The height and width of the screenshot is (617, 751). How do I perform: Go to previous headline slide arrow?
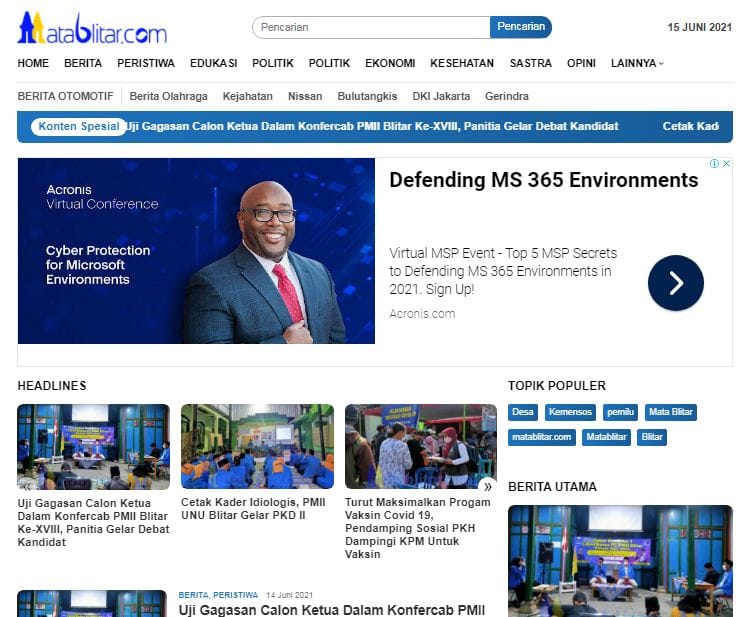click(x=27, y=486)
